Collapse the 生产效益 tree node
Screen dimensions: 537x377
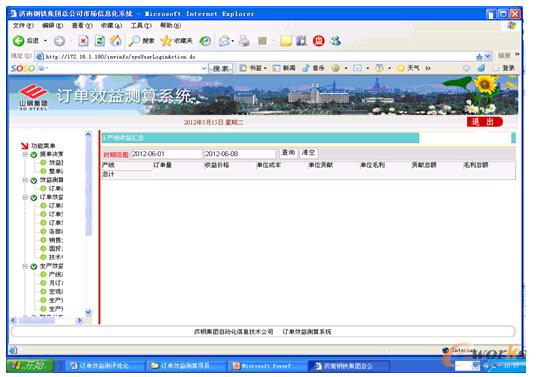click(x=25, y=266)
